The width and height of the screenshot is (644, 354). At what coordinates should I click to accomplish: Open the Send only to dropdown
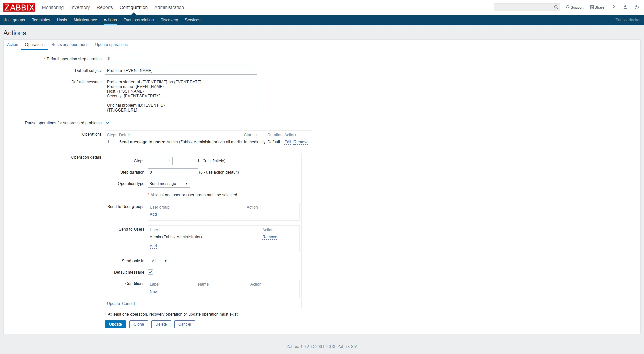coord(158,261)
